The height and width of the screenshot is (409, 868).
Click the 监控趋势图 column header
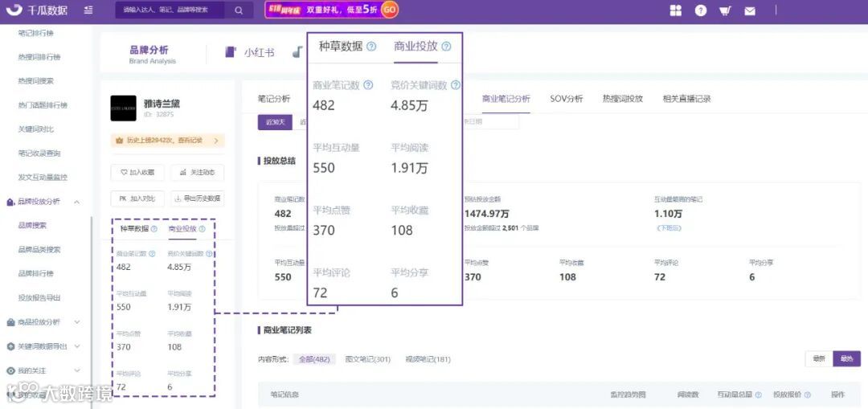point(627,395)
